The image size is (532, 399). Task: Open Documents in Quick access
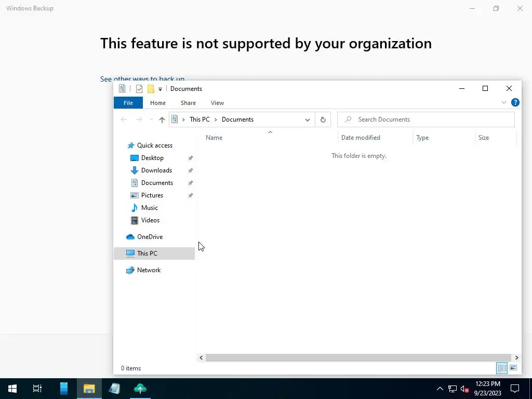click(157, 183)
